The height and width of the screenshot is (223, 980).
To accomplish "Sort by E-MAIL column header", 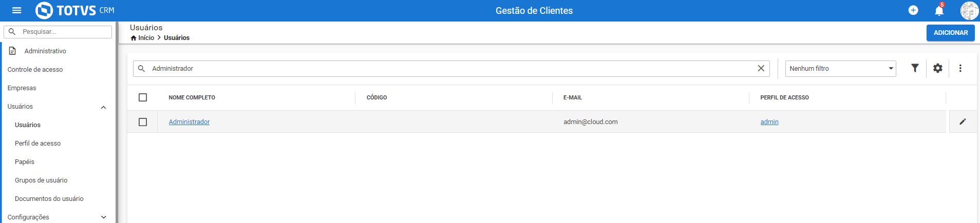I will 573,97.
